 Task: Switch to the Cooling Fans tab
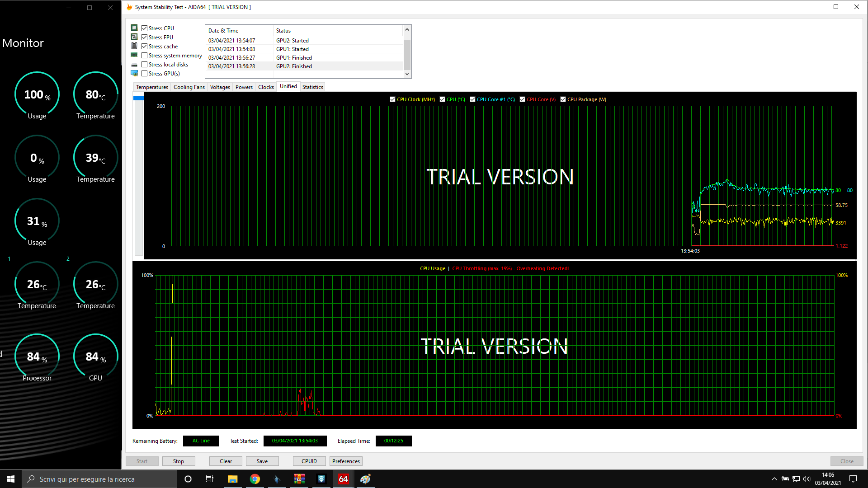coord(189,87)
